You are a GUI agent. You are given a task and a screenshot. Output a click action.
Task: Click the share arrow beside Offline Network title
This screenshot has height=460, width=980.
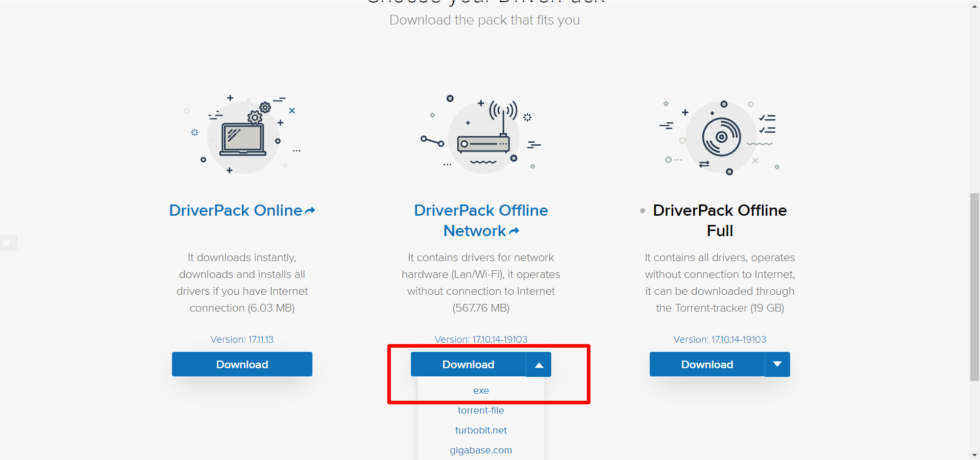[514, 231]
